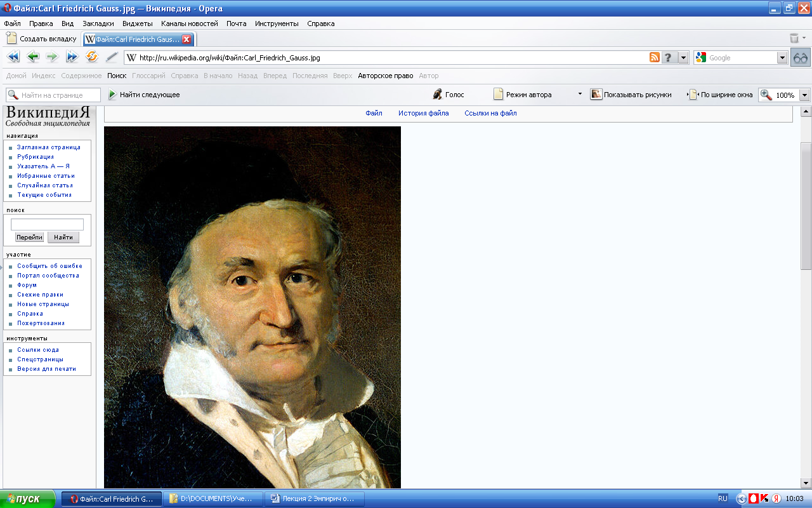Open the Почта menu

(237, 23)
